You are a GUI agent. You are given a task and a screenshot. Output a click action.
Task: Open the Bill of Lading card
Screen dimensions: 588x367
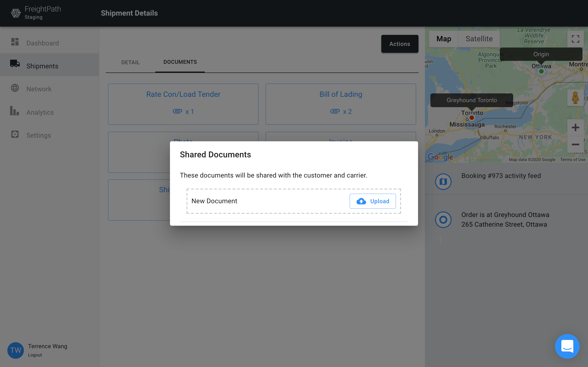pyautogui.click(x=341, y=104)
